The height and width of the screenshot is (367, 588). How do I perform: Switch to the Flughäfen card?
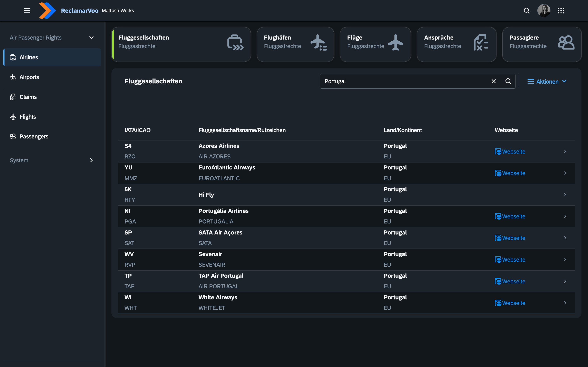point(295,44)
